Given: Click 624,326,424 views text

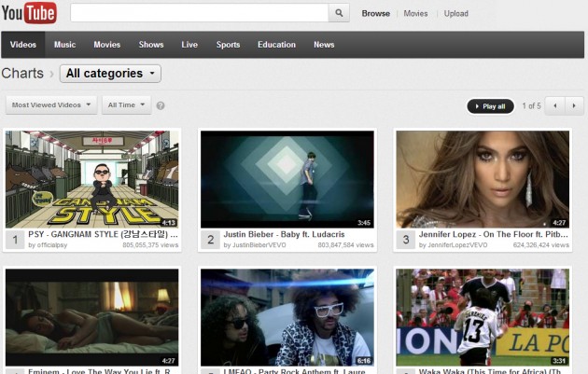Looking at the screenshot, I should [541, 245].
